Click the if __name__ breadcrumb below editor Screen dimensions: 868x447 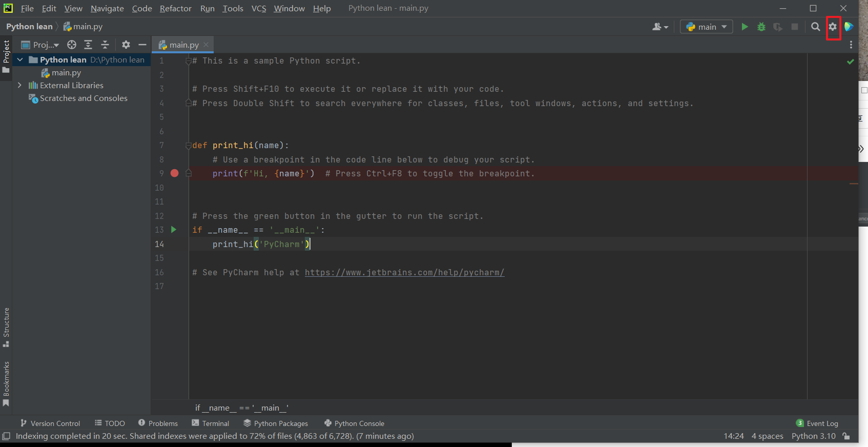point(241,408)
